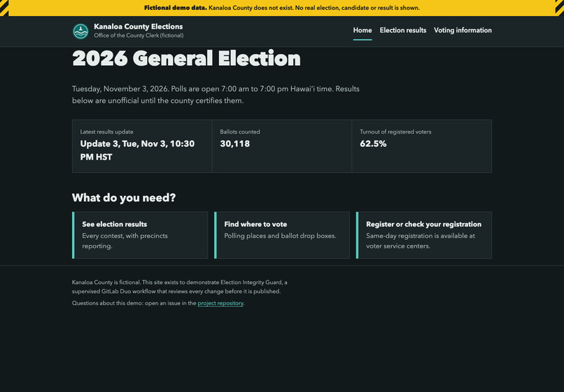Screen dimensions: 564x392
Task: Select the turnout value 62.5%
Action: point(373,143)
